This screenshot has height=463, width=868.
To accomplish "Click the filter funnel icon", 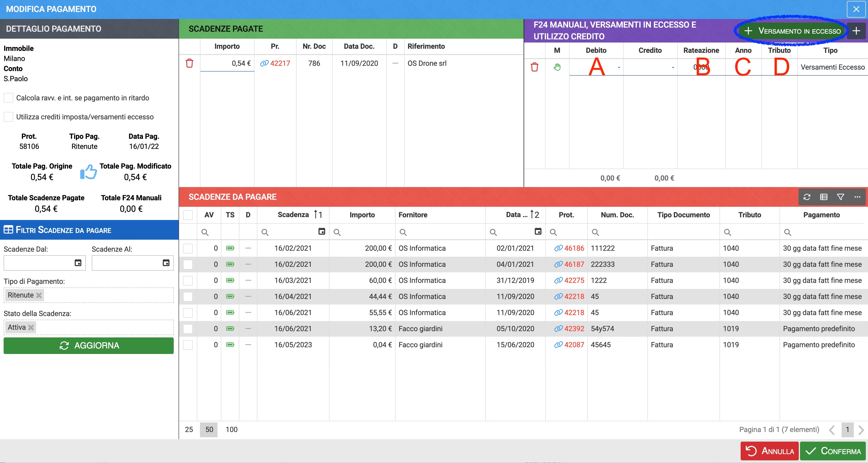I will pyautogui.click(x=840, y=197).
